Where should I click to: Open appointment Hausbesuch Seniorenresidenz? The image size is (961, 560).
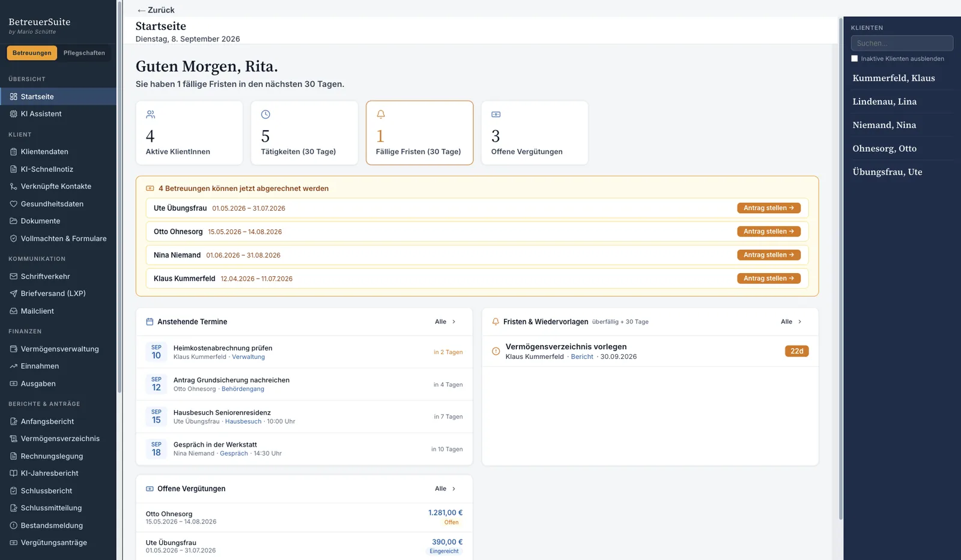tap(305, 417)
